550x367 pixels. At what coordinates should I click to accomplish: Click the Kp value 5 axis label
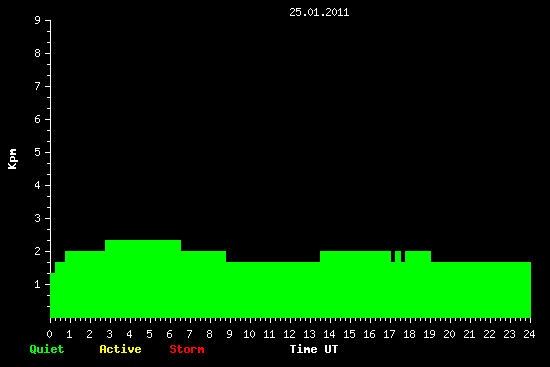(38, 152)
